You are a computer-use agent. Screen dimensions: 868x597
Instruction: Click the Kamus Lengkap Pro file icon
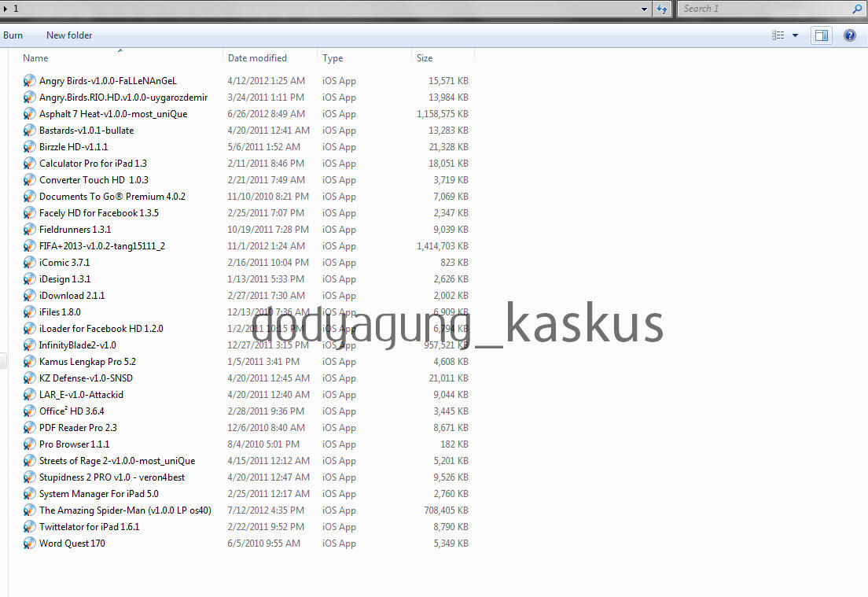click(x=29, y=362)
